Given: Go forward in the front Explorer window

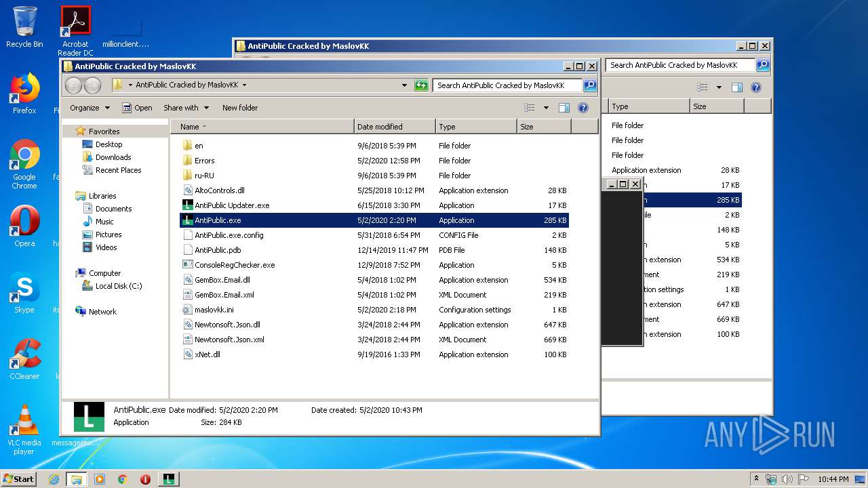Looking at the screenshot, I should (x=92, y=85).
